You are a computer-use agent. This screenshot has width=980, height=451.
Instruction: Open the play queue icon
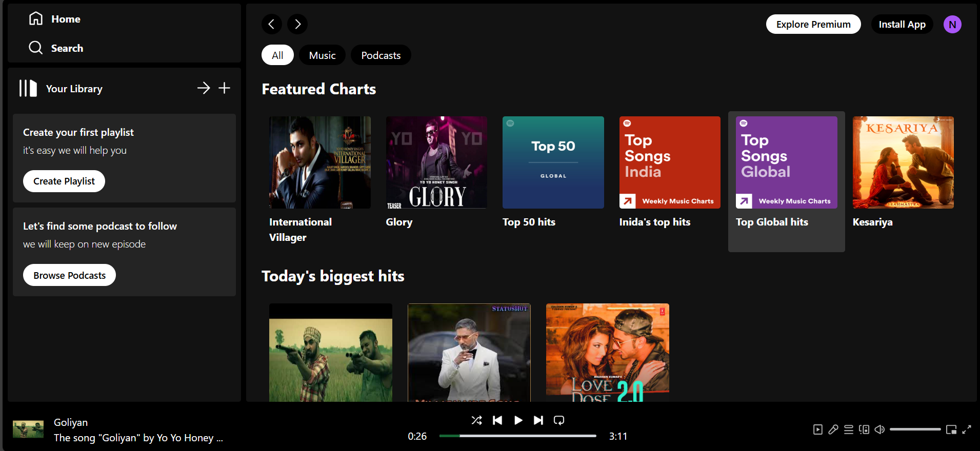[849, 429]
